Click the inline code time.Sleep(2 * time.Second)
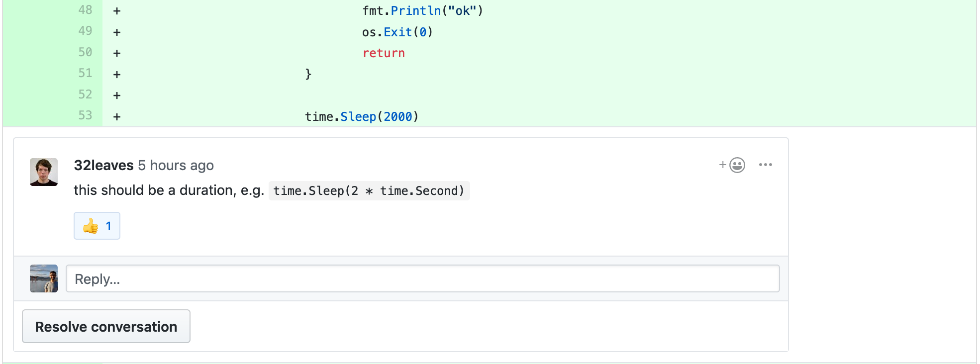 [368, 190]
